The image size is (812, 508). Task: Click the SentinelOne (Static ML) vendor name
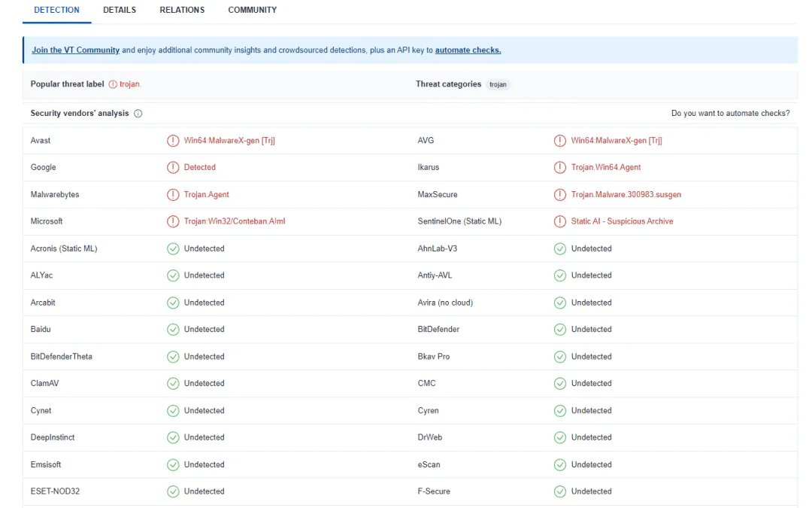[x=459, y=221]
